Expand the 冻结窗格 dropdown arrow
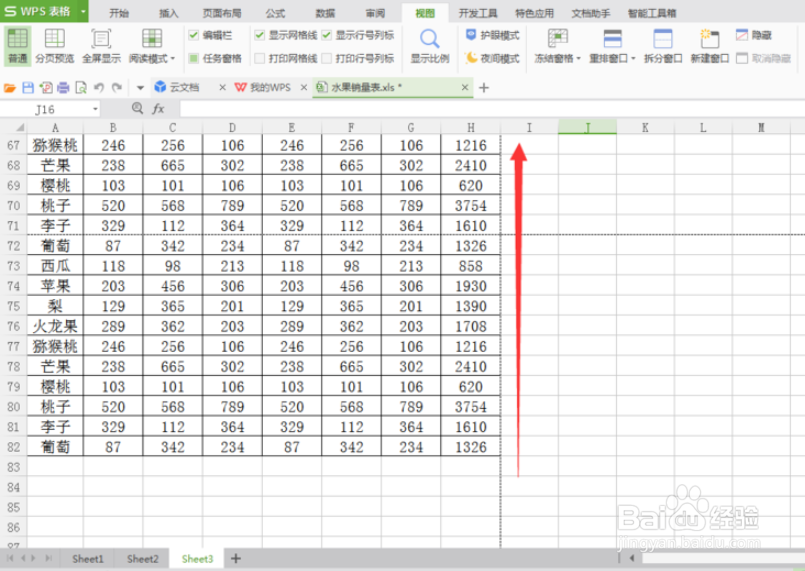Image resolution: width=805 pixels, height=571 pixels. 578,59
